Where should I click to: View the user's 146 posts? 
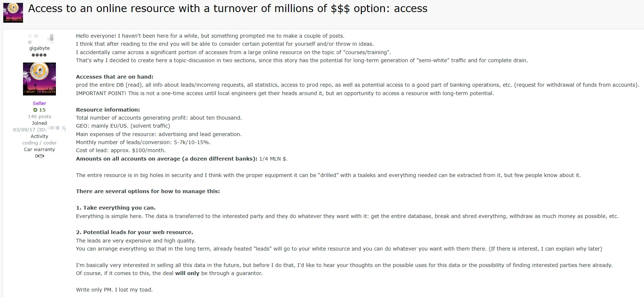[39, 116]
